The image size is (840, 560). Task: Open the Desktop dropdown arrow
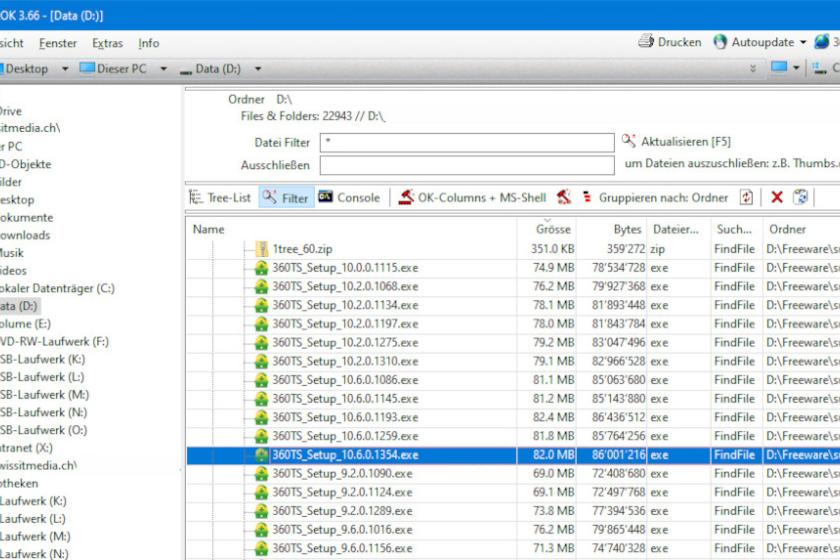(x=65, y=69)
